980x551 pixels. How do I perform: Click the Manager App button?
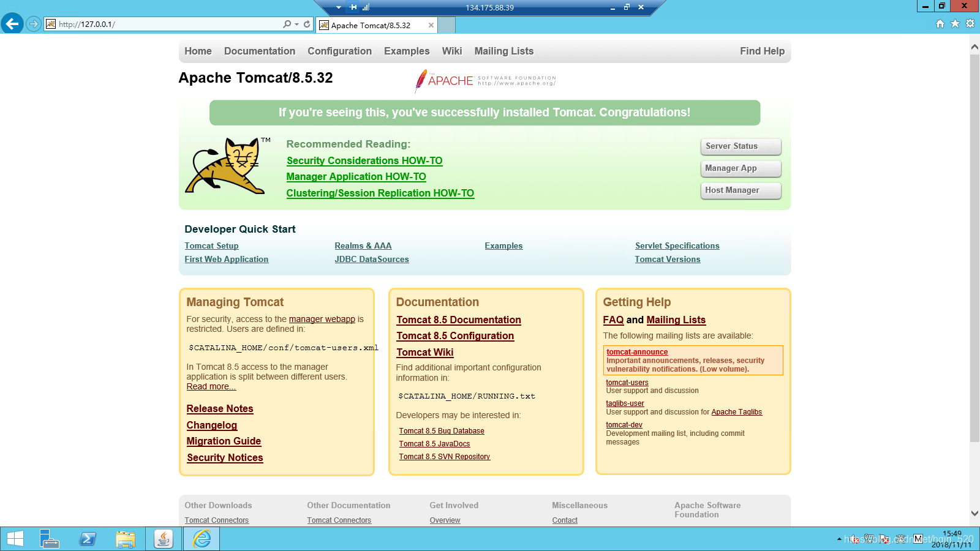click(x=741, y=168)
